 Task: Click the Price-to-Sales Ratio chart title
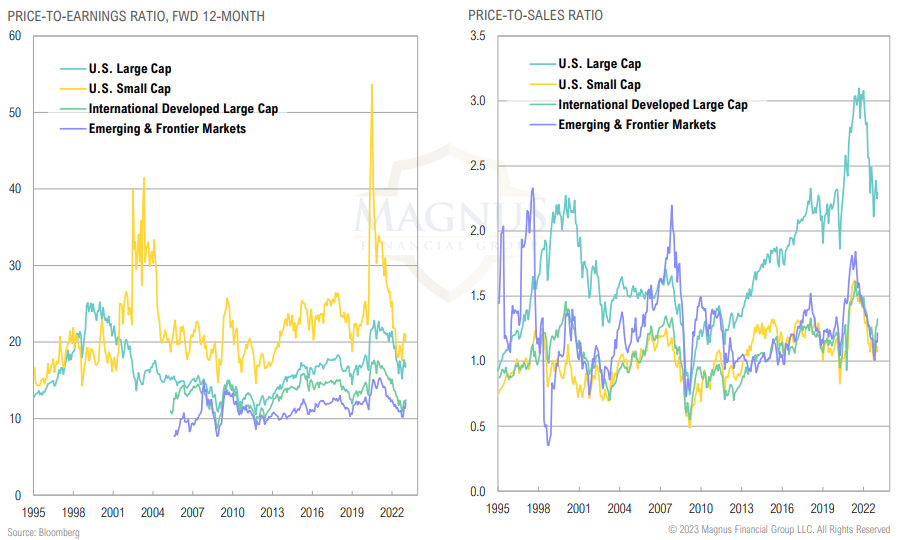pos(536,15)
